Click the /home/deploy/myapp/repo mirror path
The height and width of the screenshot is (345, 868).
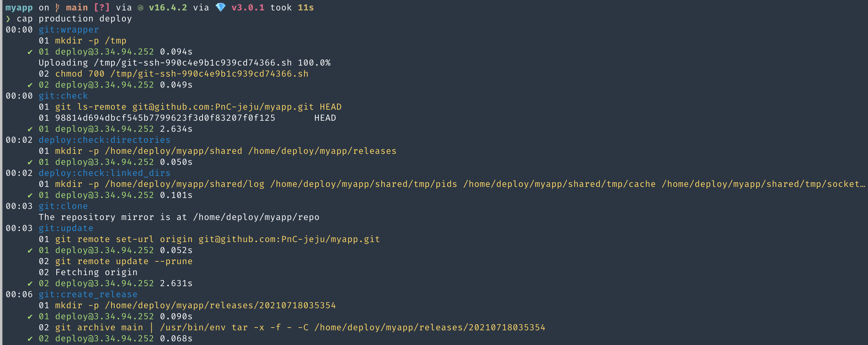coord(256,217)
